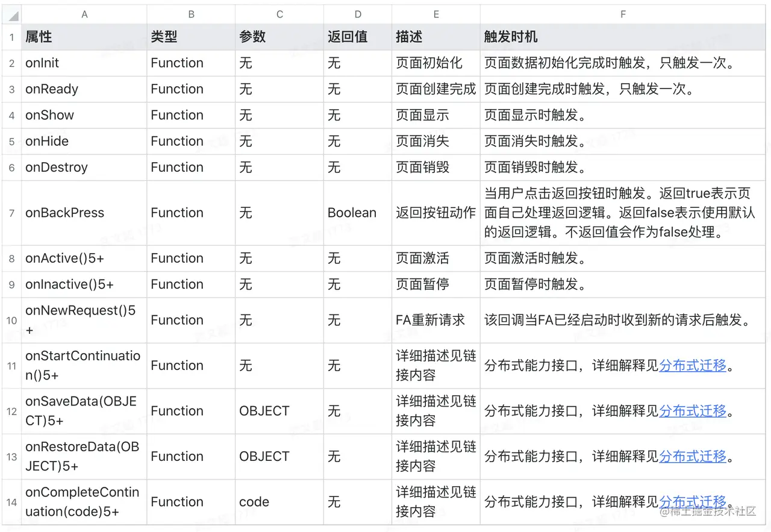Open 分布式迁移 link in onSaveData row
The width and height of the screenshot is (771, 532).
[x=693, y=411]
